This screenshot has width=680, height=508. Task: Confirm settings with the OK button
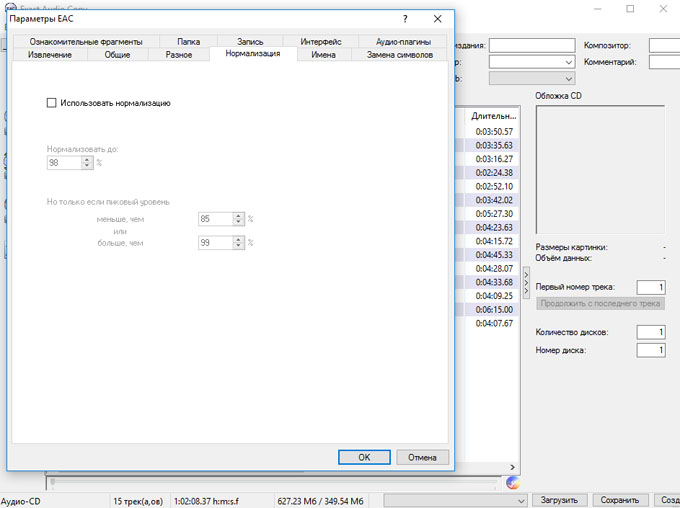(364, 457)
